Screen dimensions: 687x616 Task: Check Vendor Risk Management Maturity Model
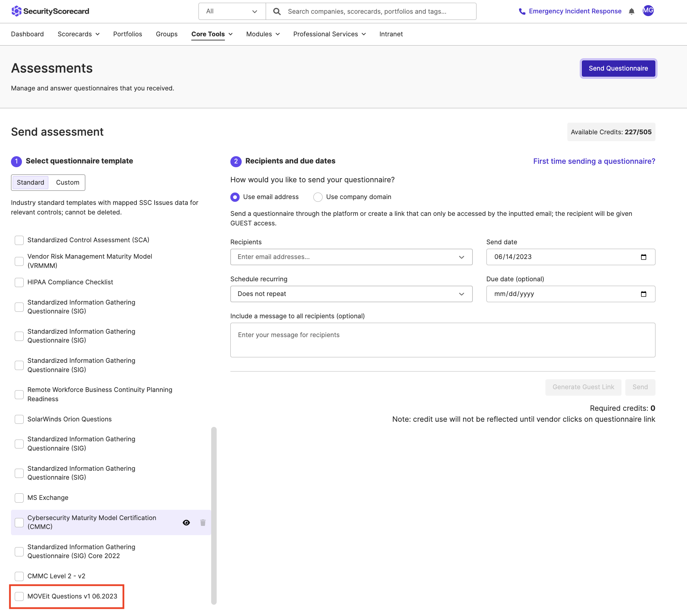click(x=19, y=261)
